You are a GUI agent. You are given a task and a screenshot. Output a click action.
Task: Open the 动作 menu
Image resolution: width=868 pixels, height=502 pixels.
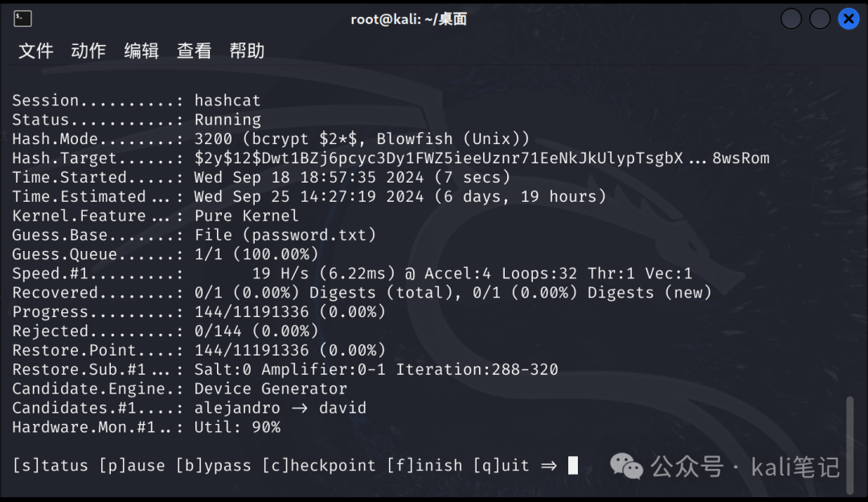point(88,51)
